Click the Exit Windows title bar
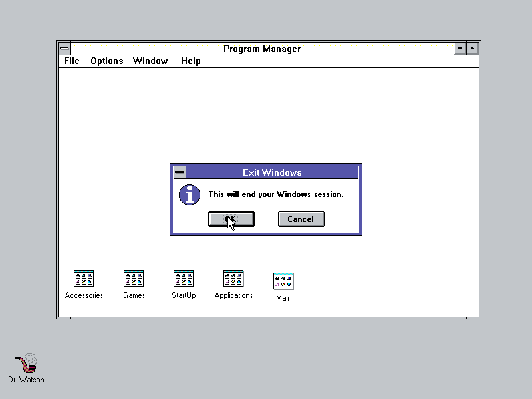Viewport: 532px width, 399px height. [x=272, y=172]
